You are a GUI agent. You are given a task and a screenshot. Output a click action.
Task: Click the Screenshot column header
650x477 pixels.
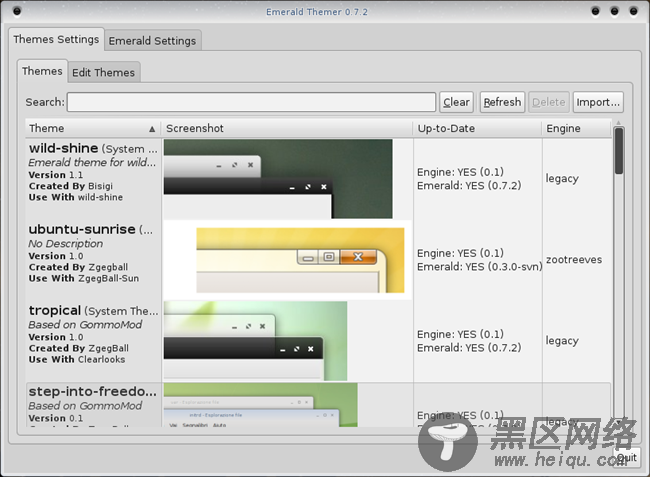pyautogui.click(x=287, y=128)
